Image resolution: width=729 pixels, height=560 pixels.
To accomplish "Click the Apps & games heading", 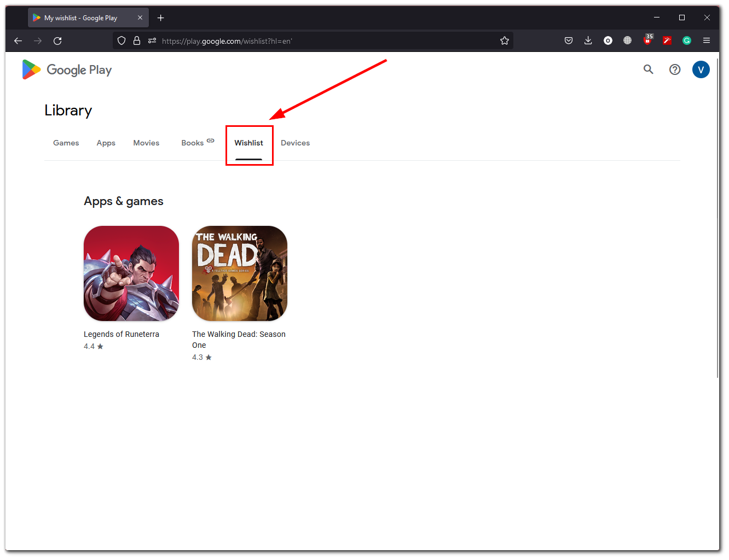I will tap(124, 201).
